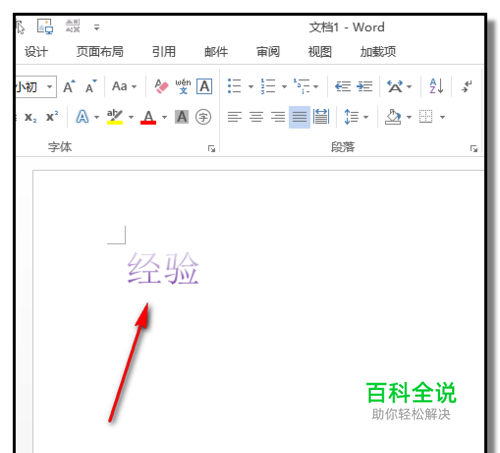The height and width of the screenshot is (453, 500).
Task: Click the Line Spacing icon
Action: [351, 117]
